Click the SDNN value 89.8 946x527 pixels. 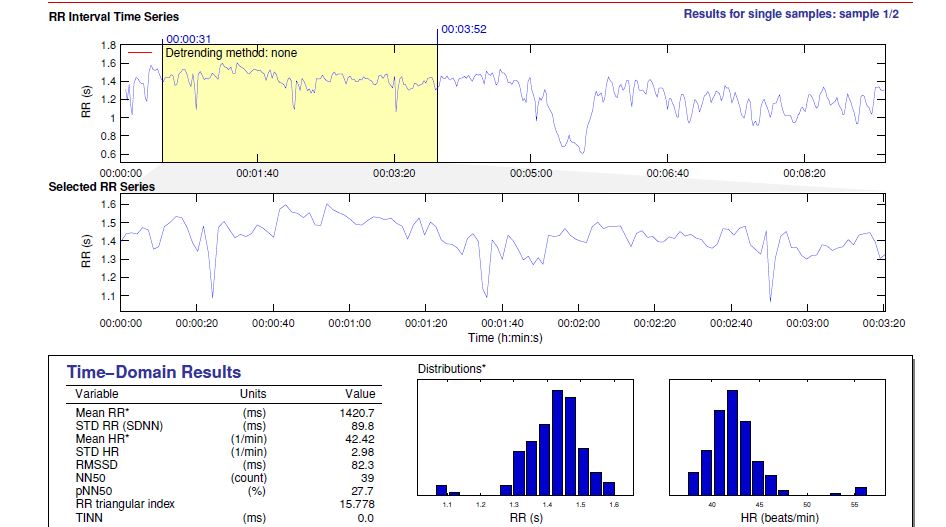(363, 426)
